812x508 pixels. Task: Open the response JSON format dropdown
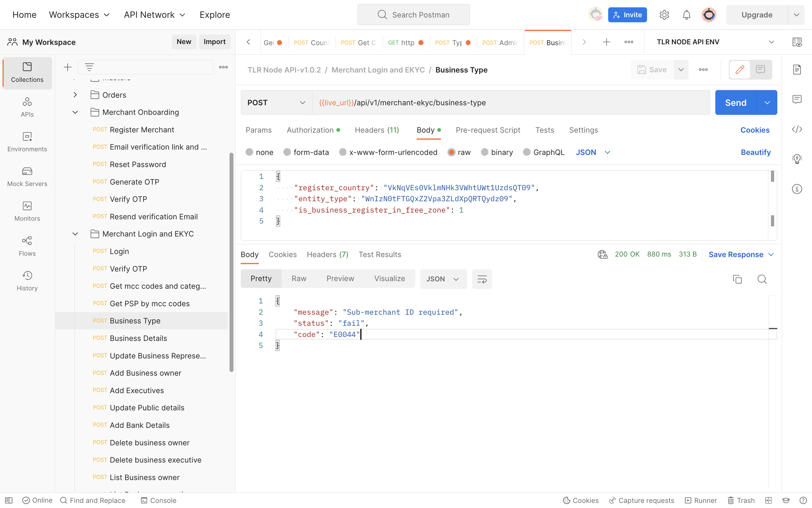pyautogui.click(x=443, y=279)
